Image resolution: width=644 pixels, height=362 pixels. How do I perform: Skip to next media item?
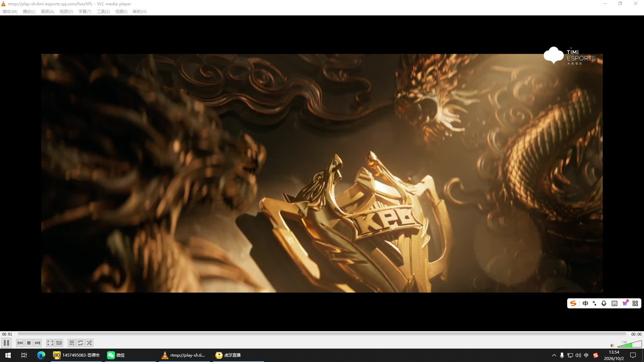pyautogui.click(x=38, y=343)
